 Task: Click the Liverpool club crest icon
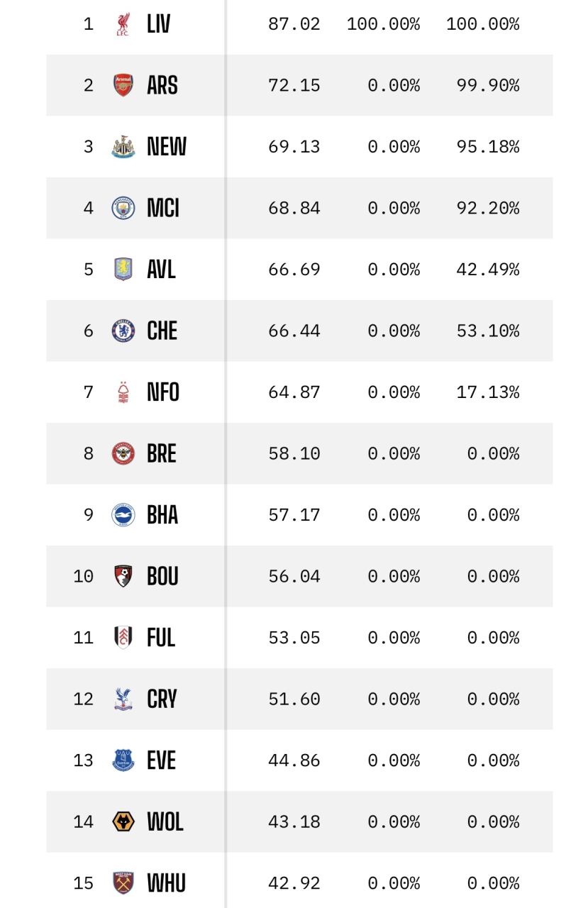click(123, 24)
